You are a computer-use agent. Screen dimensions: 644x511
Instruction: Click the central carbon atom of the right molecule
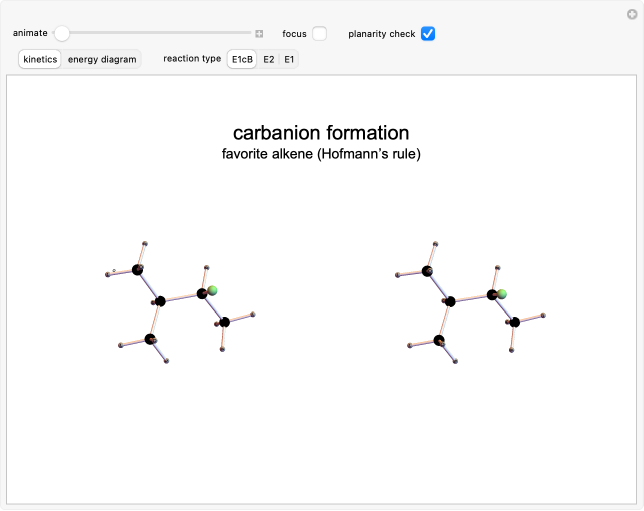click(x=450, y=300)
